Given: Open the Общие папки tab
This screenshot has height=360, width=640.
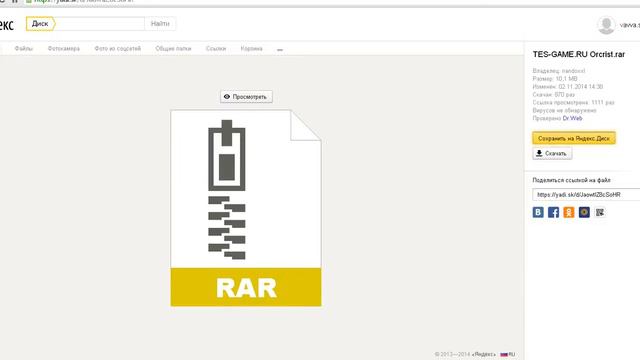Looking at the screenshot, I should [173, 49].
